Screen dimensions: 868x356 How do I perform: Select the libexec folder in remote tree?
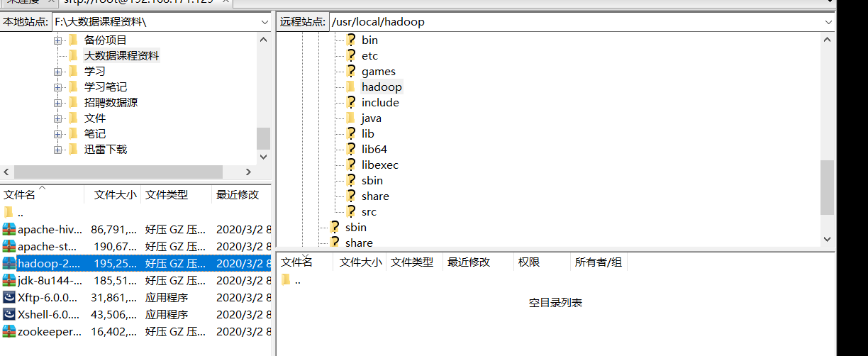(x=379, y=165)
